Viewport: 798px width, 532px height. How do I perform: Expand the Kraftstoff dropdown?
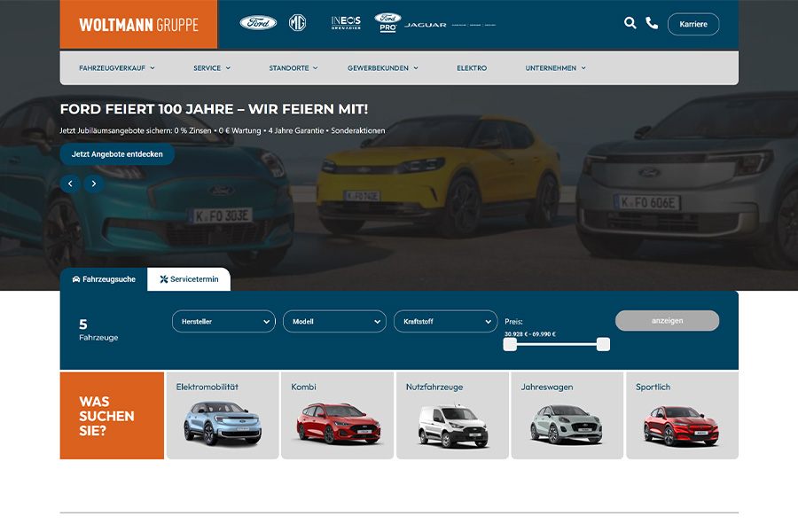coord(445,321)
